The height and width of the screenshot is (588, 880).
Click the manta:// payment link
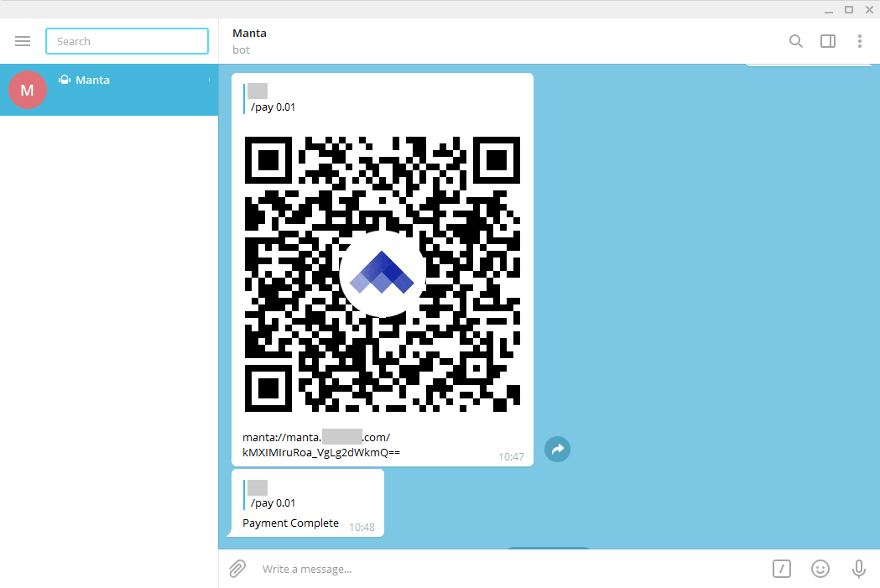click(321, 445)
